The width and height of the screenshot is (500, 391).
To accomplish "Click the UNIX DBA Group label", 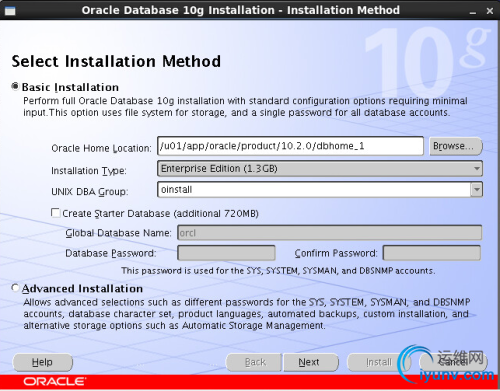I will [89, 192].
